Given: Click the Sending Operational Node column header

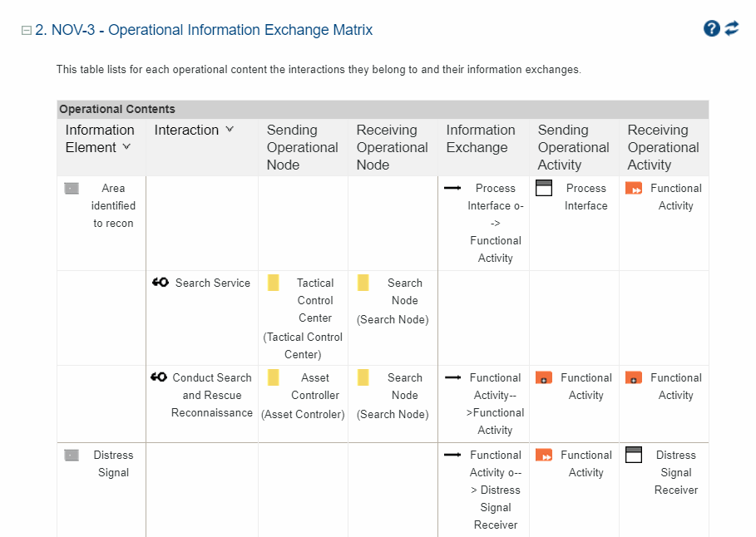Looking at the screenshot, I should [302, 147].
